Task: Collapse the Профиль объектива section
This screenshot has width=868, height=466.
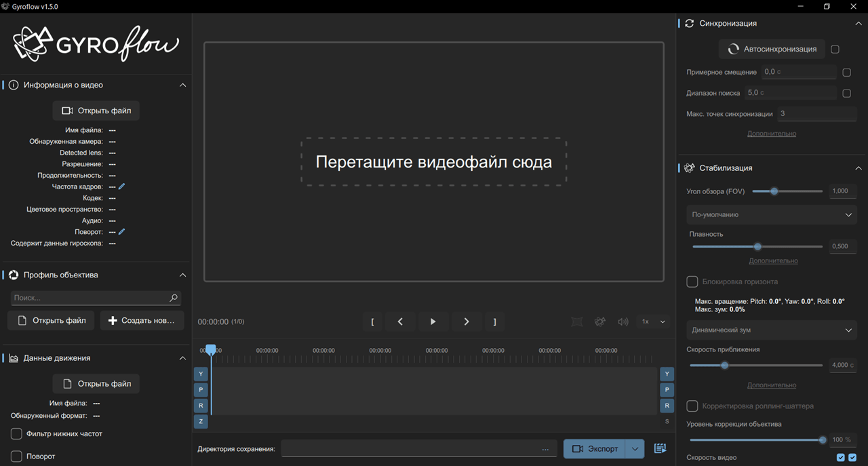Action: pyautogui.click(x=182, y=275)
